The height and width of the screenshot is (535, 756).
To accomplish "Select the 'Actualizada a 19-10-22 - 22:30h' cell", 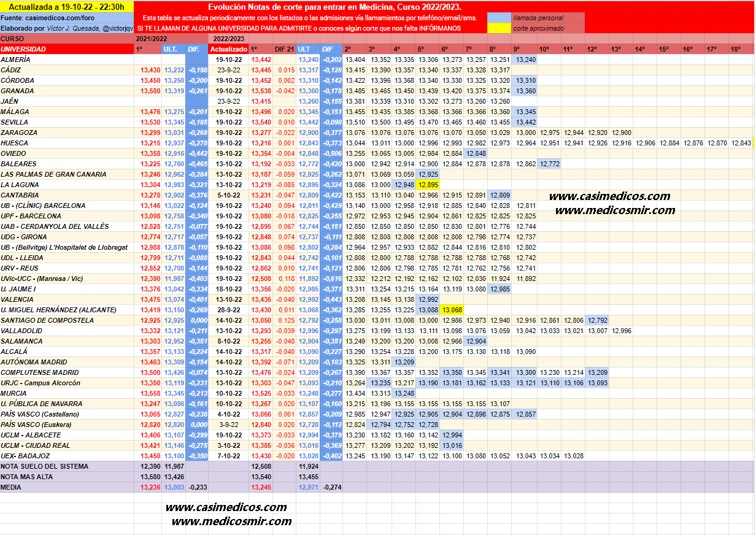I will 67,7.
